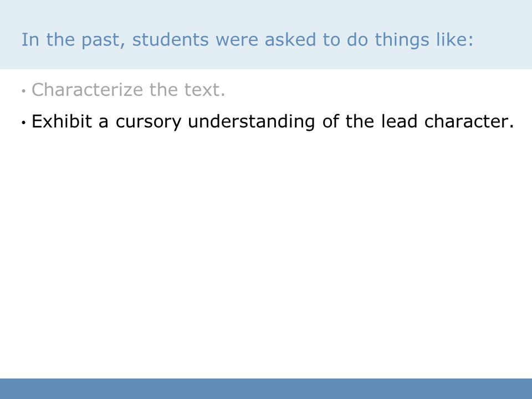Click the word 'cursory' in second bullet
Screen dimensions: 532x399
tap(149, 122)
